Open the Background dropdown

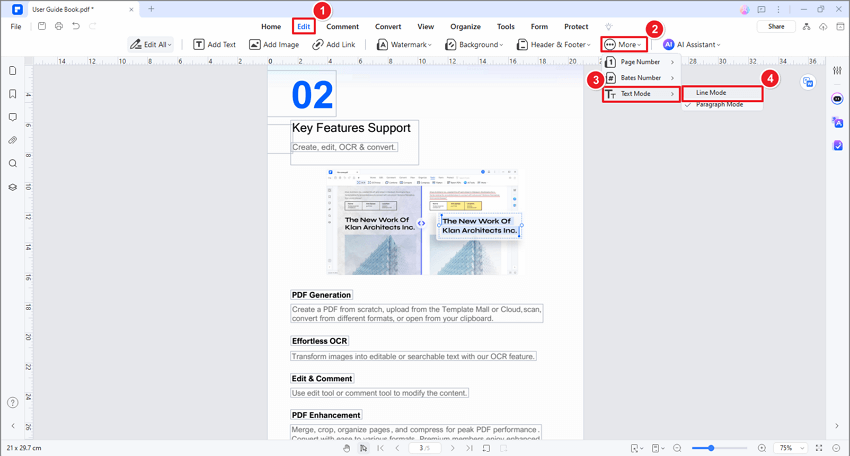[x=474, y=44]
